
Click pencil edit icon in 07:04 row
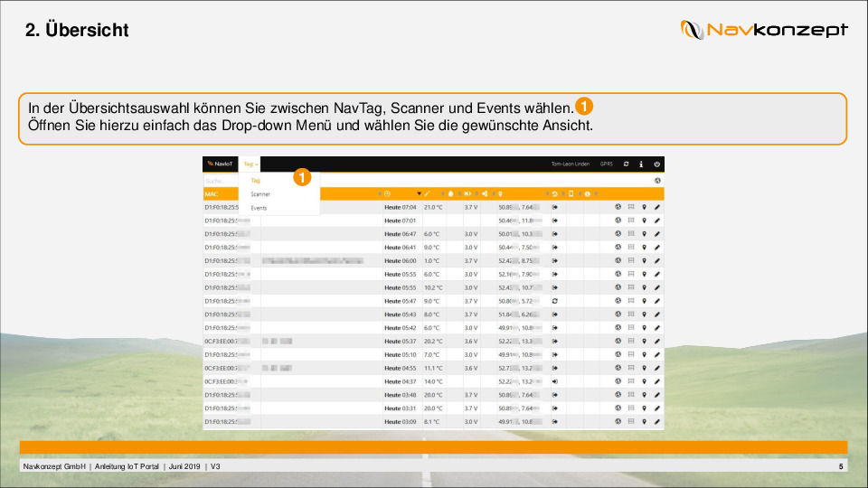coord(657,207)
